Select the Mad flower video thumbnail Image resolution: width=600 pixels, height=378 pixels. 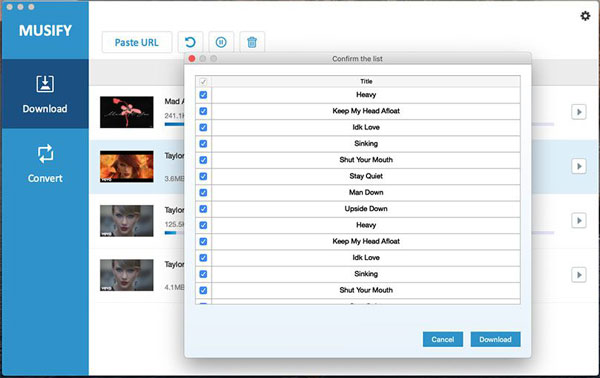[x=127, y=112]
